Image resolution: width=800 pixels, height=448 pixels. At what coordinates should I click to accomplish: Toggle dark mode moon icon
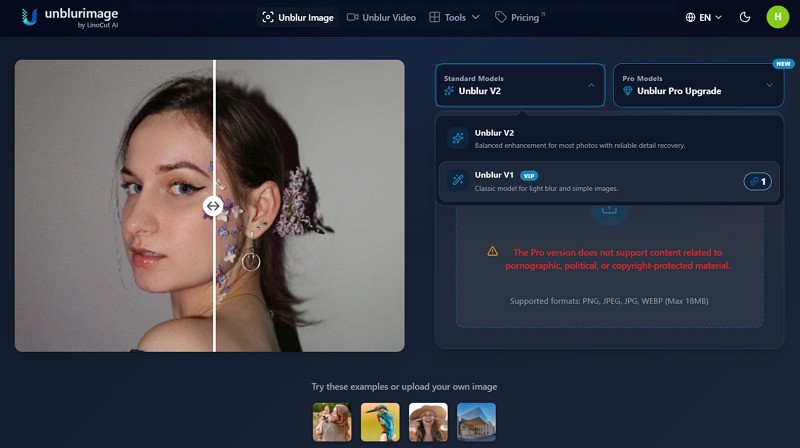click(745, 17)
